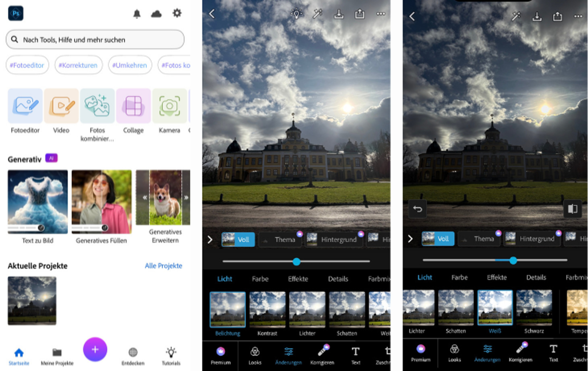Open the Kamera tool tile
The width and height of the screenshot is (588, 371).
[170, 111]
